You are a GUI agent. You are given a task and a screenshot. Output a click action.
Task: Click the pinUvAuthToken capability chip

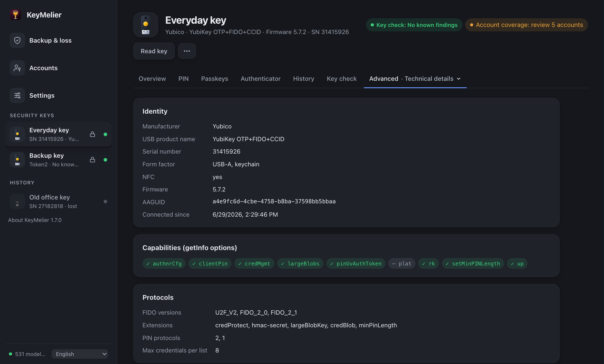coord(356,264)
